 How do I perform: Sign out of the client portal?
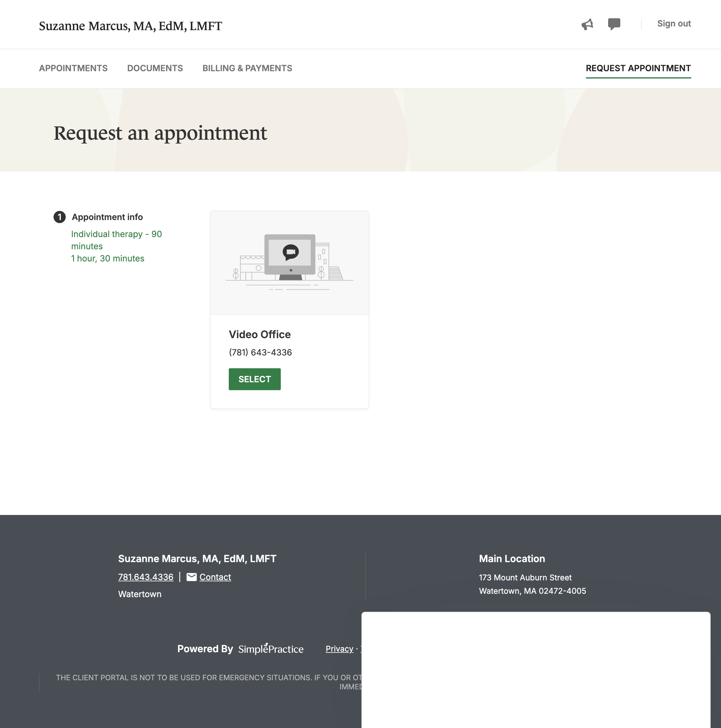[674, 24]
